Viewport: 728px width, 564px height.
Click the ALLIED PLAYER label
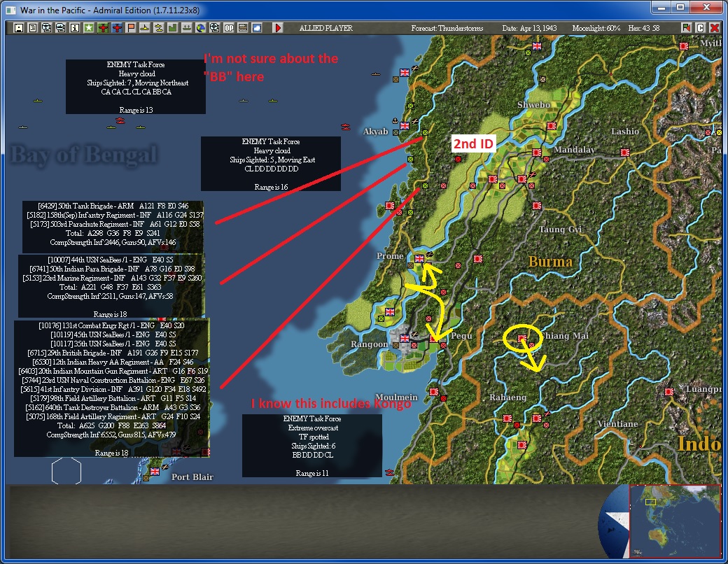pyautogui.click(x=326, y=28)
